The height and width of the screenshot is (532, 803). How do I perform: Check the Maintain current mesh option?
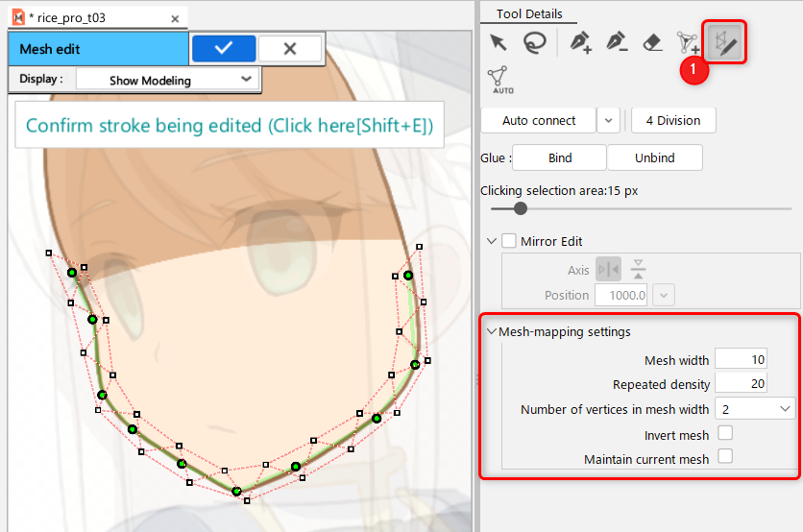(725, 457)
